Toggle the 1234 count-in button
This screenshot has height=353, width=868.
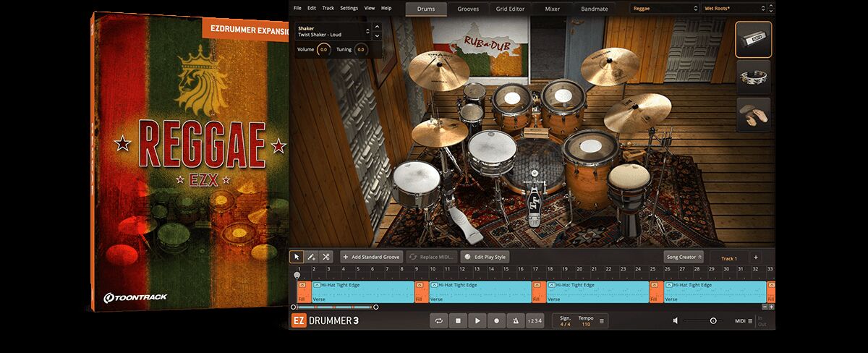534,320
